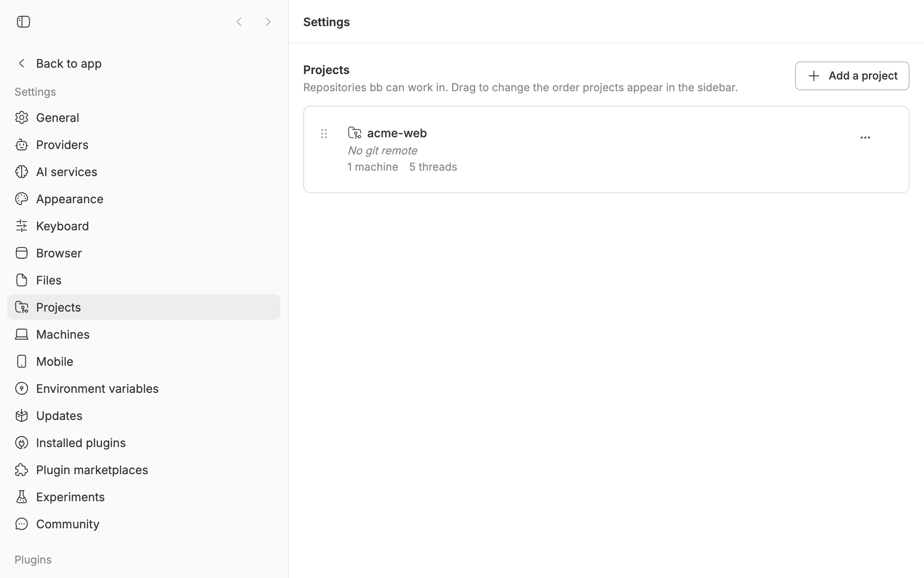Add a project
This screenshot has height=578, width=924.
tap(852, 76)
